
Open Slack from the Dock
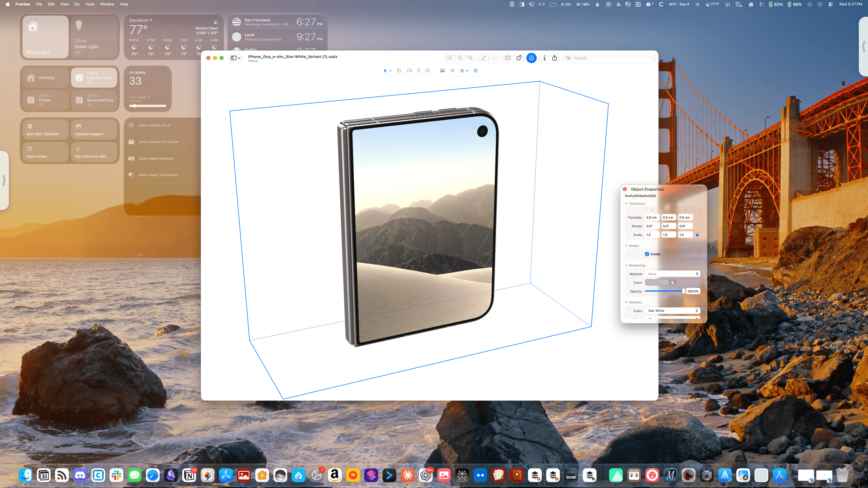click(116, 475)
